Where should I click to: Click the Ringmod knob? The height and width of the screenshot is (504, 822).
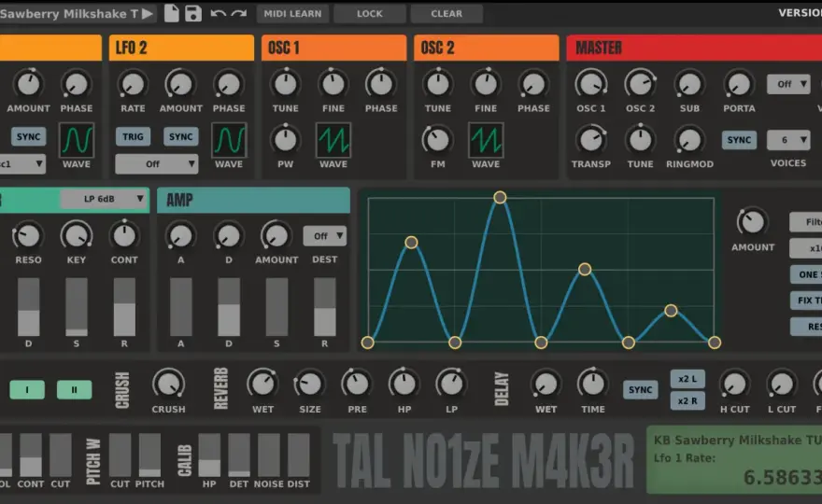(x=689, y=140)
